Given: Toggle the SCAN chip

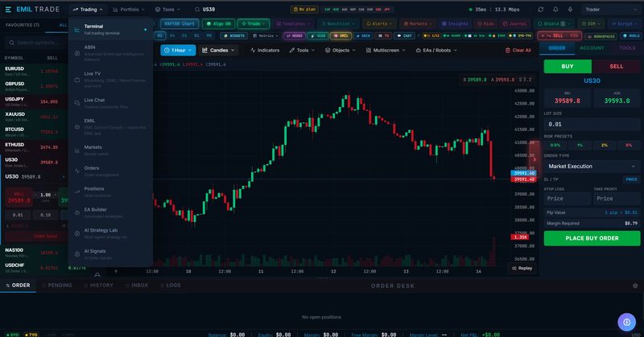Looking at the screenshot, I should tap(318, 35).
